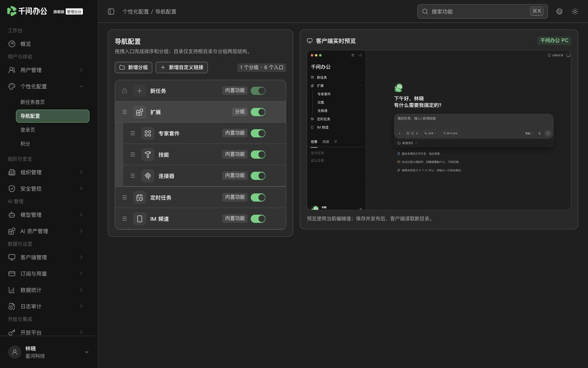
Task: Click the lock icon on 新任务 row
Action: 125,91
